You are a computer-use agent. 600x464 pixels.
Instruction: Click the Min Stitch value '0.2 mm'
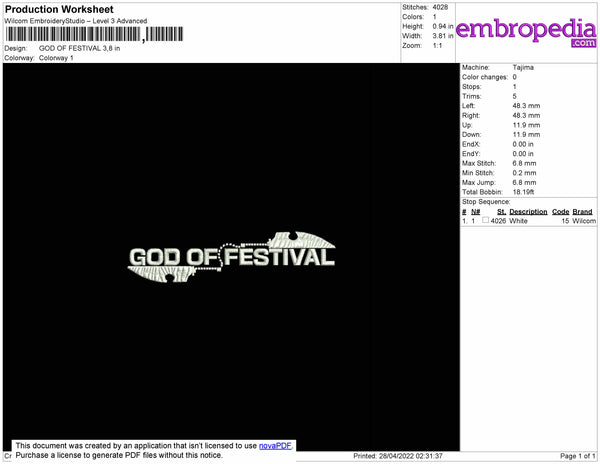click(x=524, y=173)
